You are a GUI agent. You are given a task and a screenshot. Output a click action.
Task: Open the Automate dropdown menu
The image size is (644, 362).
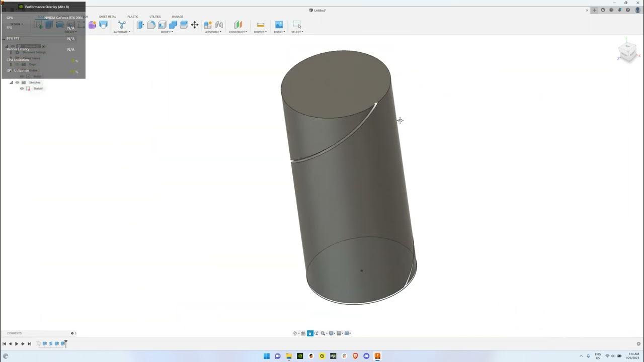pyautogui.click(x=122, y=32)
